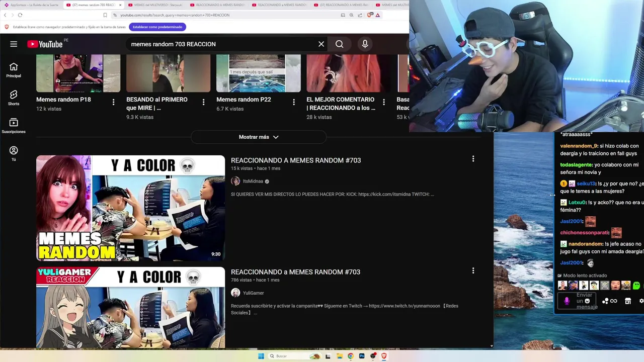Click the zoom magnifier in the address bar
Viewport: 644px width, 362px height.
click(352, 15)
